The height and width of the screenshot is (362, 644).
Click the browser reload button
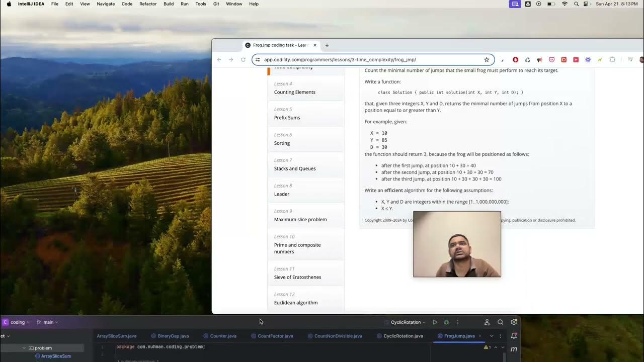(243, 59)
